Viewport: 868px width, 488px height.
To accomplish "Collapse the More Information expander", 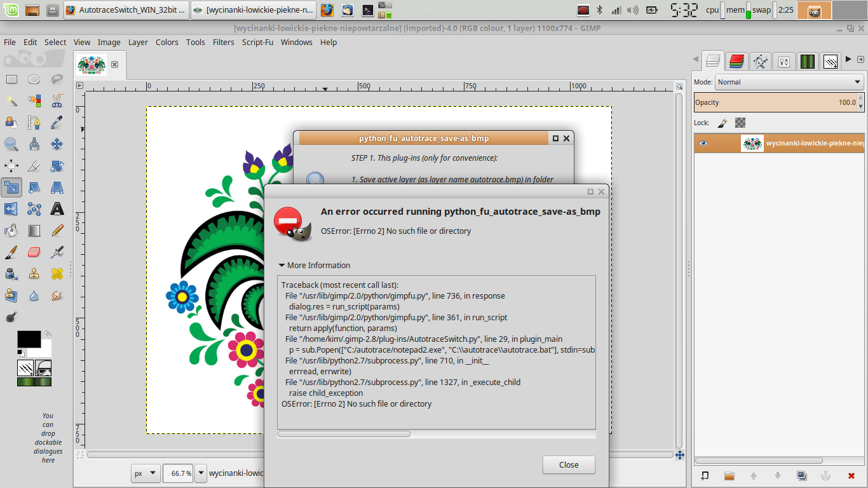I will click(x=315, y=266).
